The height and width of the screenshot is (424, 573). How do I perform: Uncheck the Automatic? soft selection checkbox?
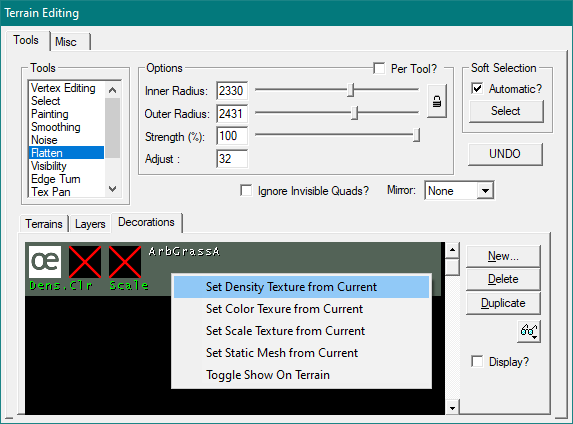pos(477,88)
